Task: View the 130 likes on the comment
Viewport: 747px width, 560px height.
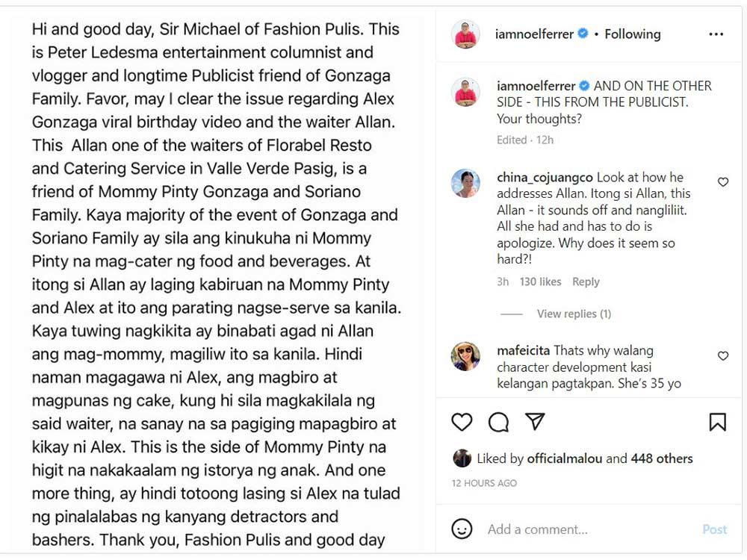Action: 540,282
